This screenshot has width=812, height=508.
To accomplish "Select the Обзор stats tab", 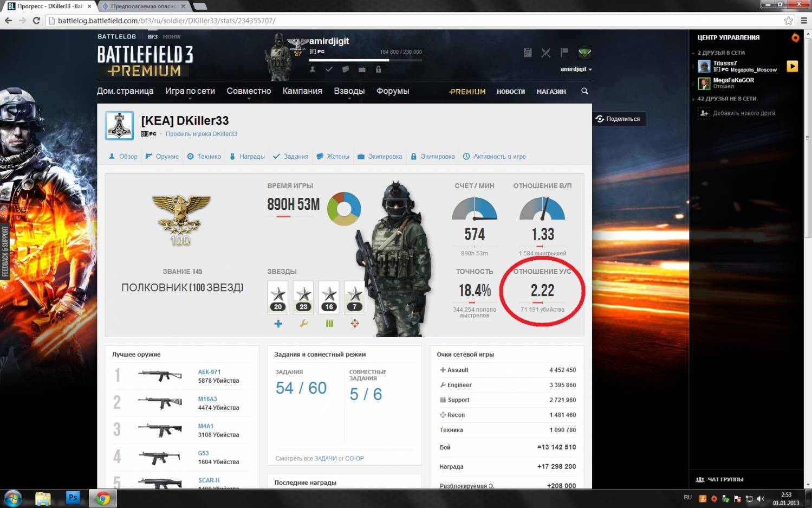I will point(123,157).
